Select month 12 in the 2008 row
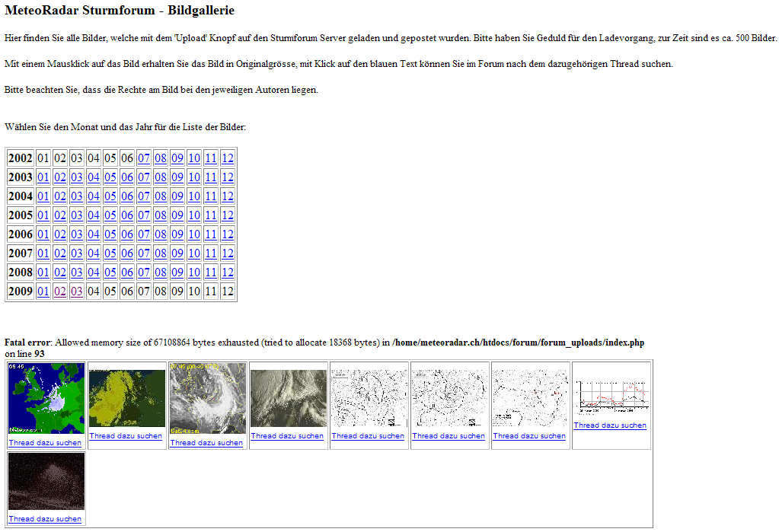 click(228, 272)
